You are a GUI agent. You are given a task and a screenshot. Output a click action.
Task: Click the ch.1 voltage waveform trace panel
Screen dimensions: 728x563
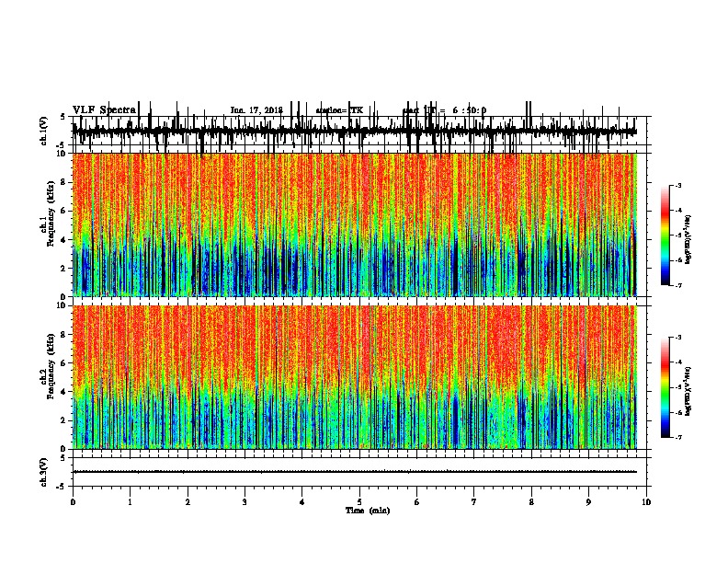tap(358, 131)
